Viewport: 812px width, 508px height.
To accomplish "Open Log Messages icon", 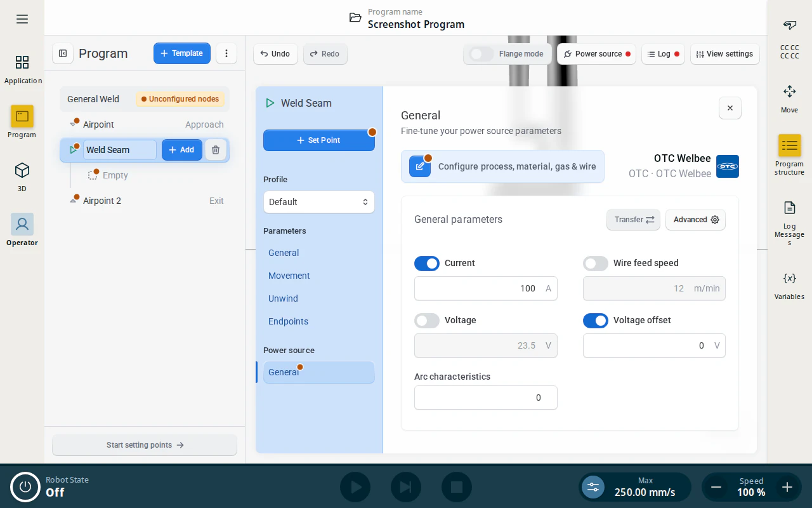I will click(790, 208).
